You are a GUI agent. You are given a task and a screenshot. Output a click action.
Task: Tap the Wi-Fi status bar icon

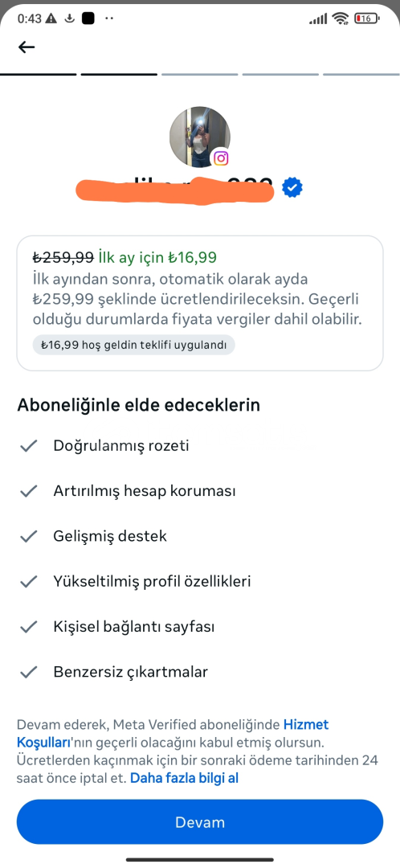[341, 18]
